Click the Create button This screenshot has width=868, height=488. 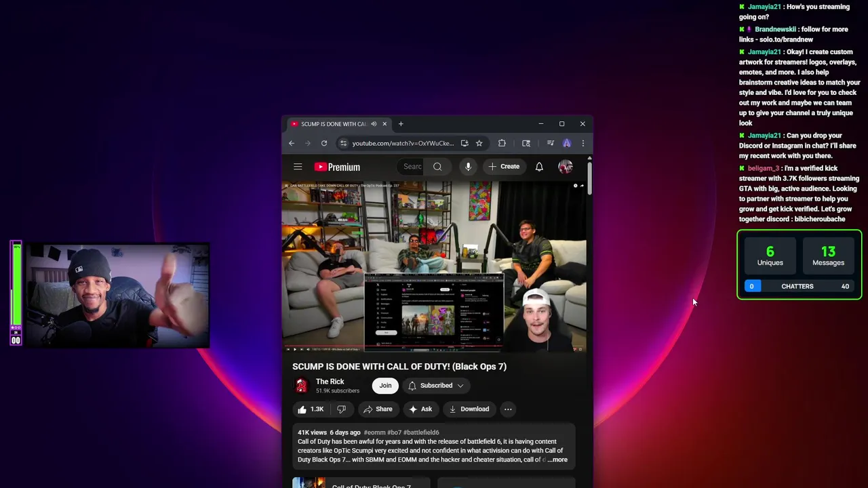click(x=504, y=167)
